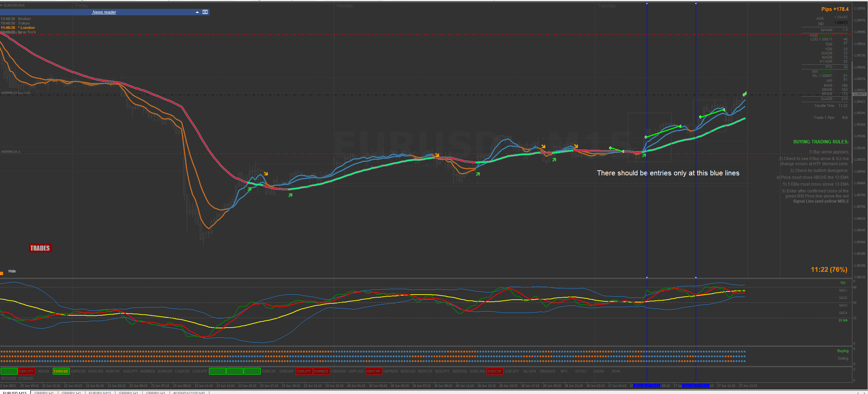Open the #USNDAQ100 M5 chart tab
Screen dimensions: 868x394
pos(189,393)
